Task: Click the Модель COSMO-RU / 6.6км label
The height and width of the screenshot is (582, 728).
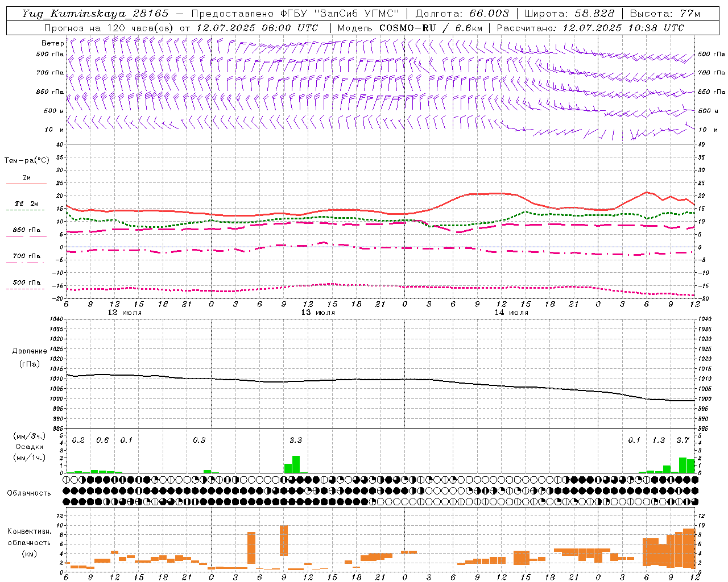Action: (409, 28)
